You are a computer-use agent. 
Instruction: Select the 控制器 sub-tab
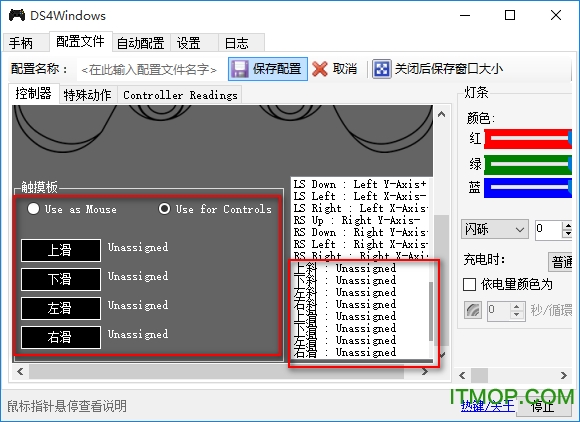point(33,93)
